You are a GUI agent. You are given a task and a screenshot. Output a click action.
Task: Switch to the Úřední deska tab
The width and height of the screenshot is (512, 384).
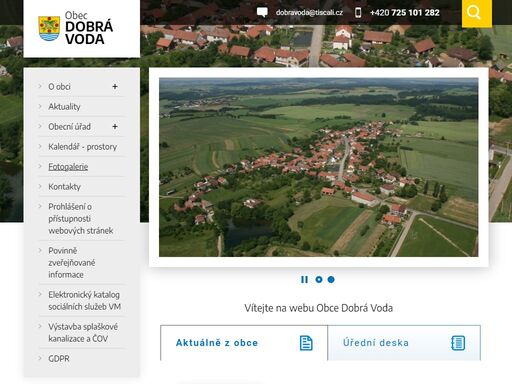[404, 343]
